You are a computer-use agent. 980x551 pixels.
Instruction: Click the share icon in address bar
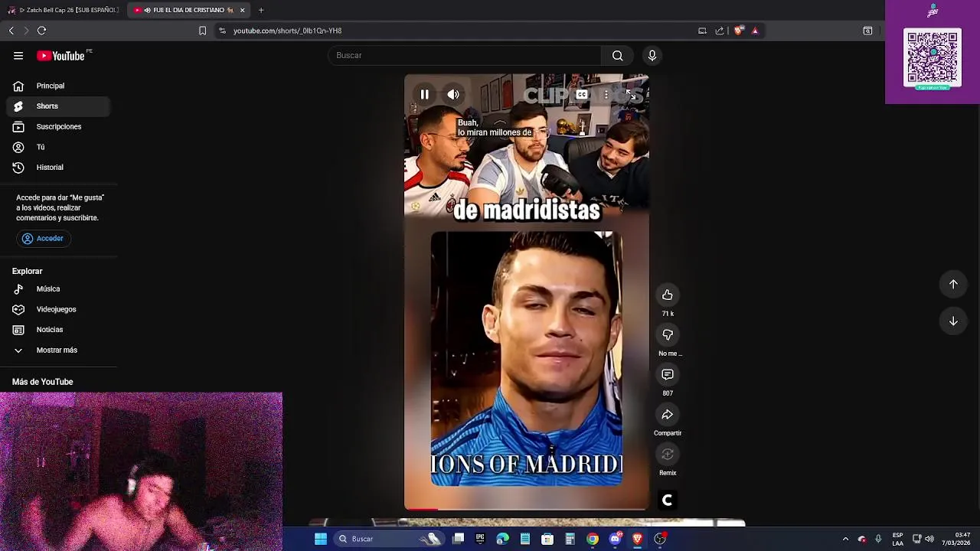tap(720, 31)
